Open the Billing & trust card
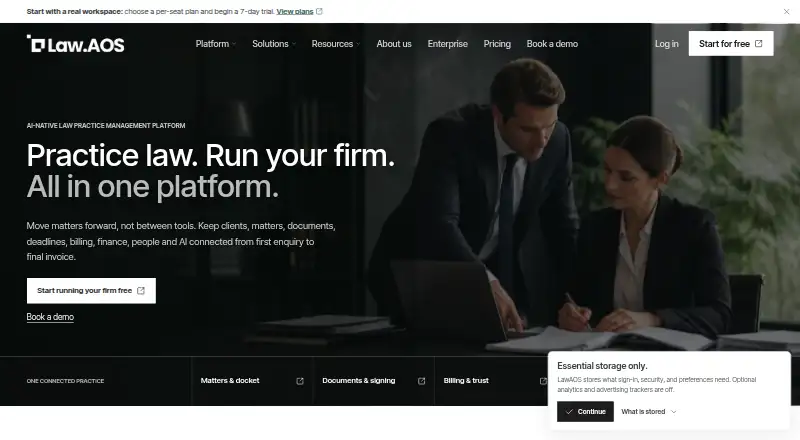This screenshot has height=440, width=800. pos(491,381)
